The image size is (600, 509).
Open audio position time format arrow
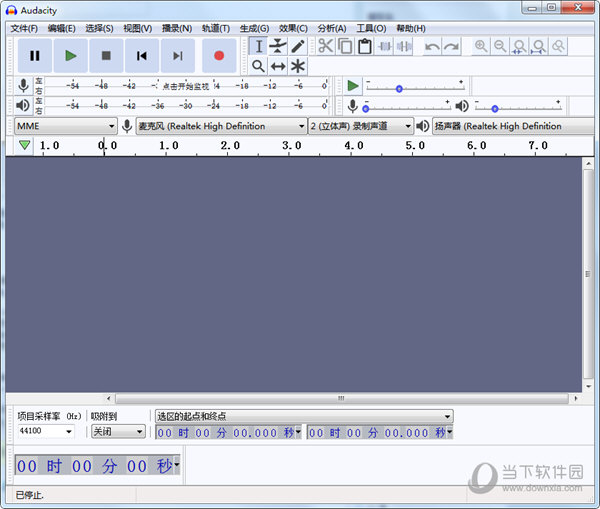[177, 465]
